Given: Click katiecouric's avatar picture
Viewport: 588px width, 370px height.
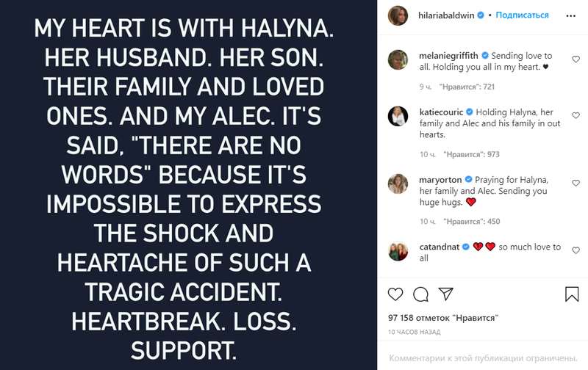Looking at the screenshot, I should 399,117.
